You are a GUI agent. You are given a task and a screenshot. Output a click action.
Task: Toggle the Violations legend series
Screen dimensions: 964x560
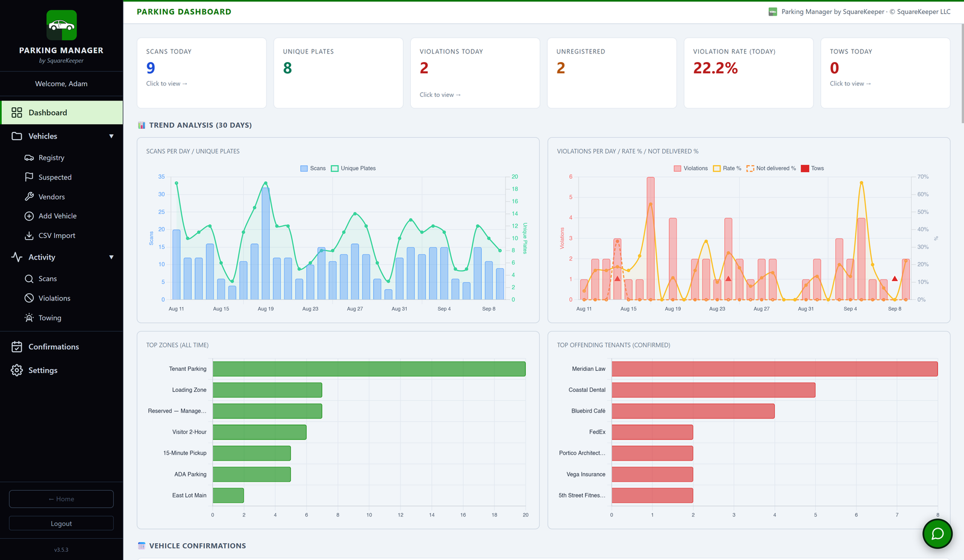[690, 169]
